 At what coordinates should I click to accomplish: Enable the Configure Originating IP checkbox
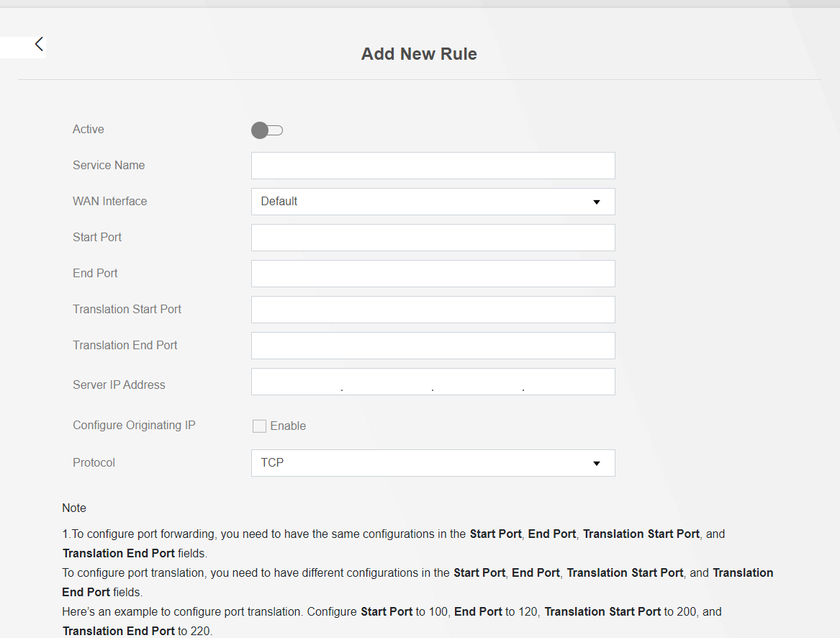260,426
